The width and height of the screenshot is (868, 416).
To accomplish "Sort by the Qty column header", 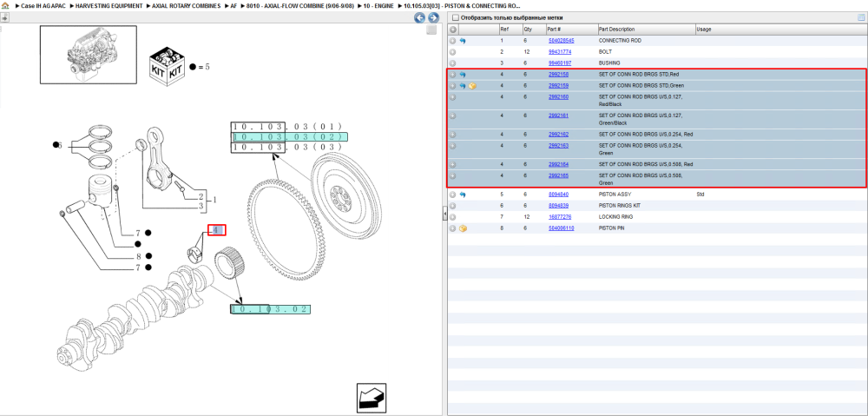I will click(x=534, y=30).
